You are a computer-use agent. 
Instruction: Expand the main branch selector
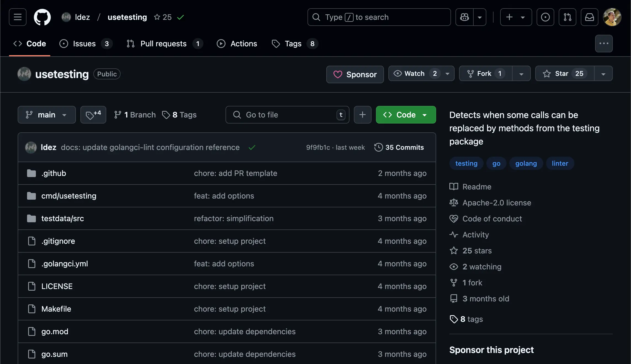[x=46, y=115]
